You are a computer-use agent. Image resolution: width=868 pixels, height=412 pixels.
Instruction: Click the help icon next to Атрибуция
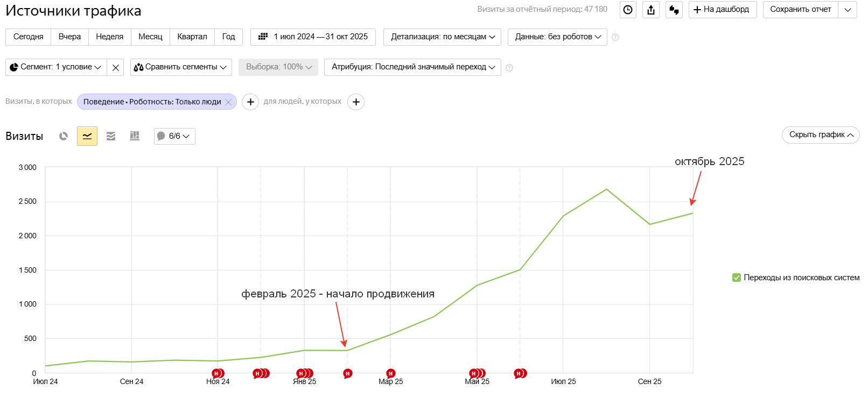coord(509,68)
